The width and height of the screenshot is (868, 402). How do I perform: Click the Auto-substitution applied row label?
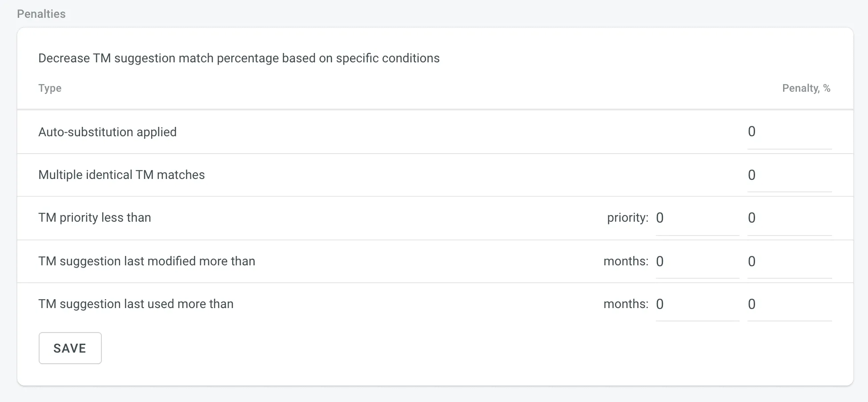click(107, 132)
